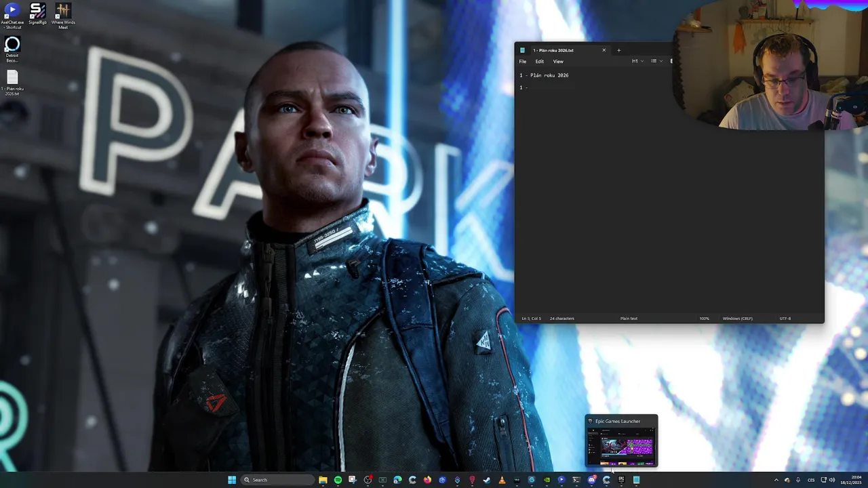This screenshot has height=488, width=868.
Task: Open VLC media player from taskbar
Action: click(x=502, y=480)
